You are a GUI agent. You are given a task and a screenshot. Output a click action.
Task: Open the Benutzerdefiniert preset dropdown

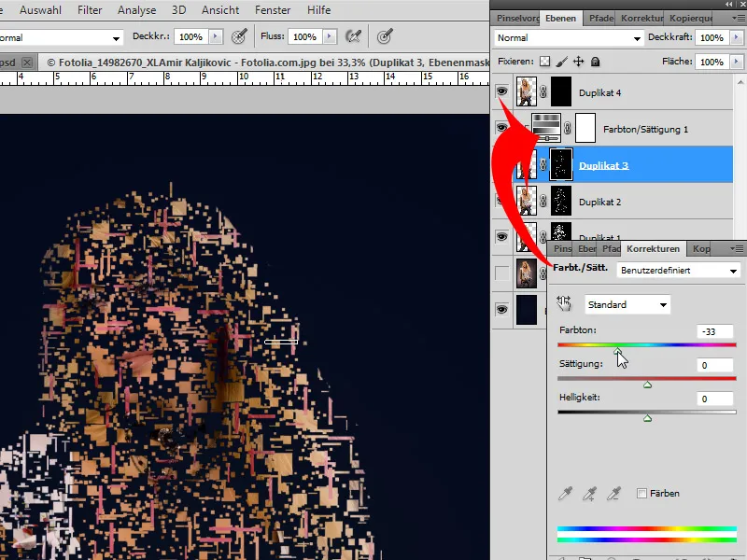679,271
